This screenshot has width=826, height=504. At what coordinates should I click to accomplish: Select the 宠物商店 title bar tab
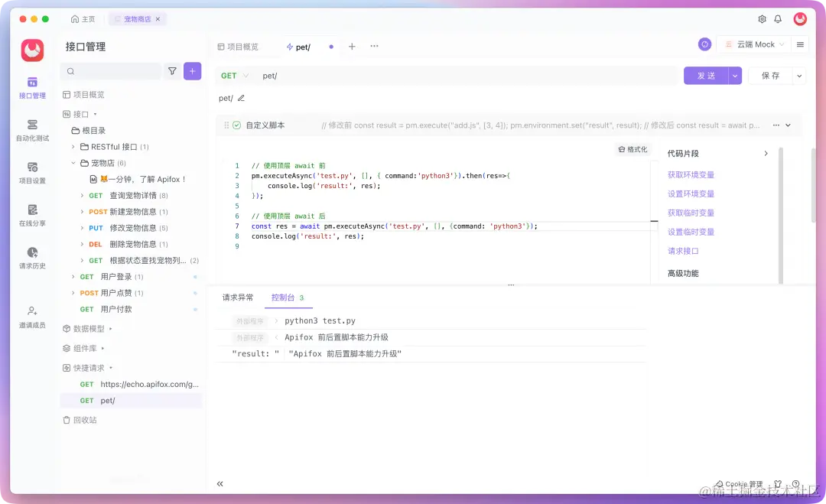click(137, 19)
